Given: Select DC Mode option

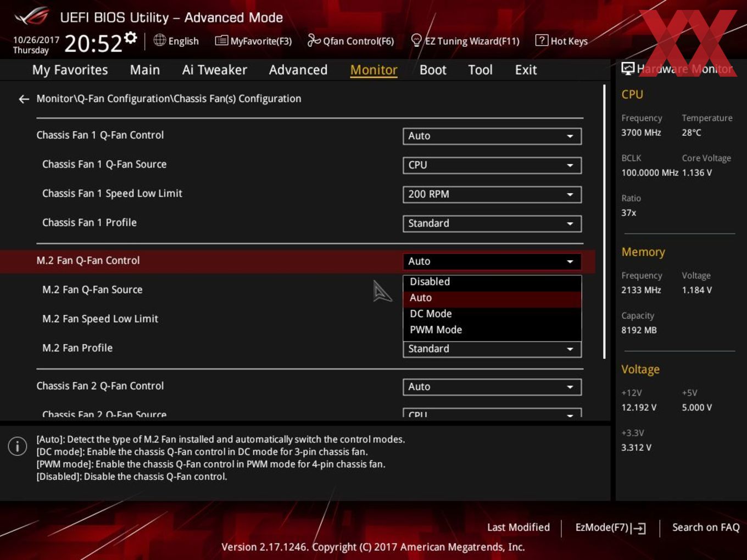Looking at the screenshot, I should point(492,314).
